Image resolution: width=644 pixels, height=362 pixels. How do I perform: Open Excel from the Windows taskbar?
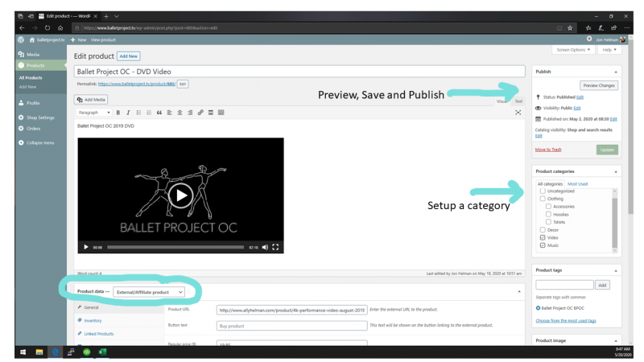pyautogui.click(x=102, y=352)
